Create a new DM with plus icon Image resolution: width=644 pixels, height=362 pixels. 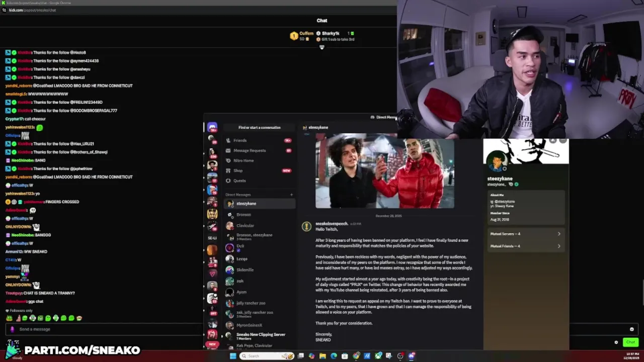click(x=291, y=195)
